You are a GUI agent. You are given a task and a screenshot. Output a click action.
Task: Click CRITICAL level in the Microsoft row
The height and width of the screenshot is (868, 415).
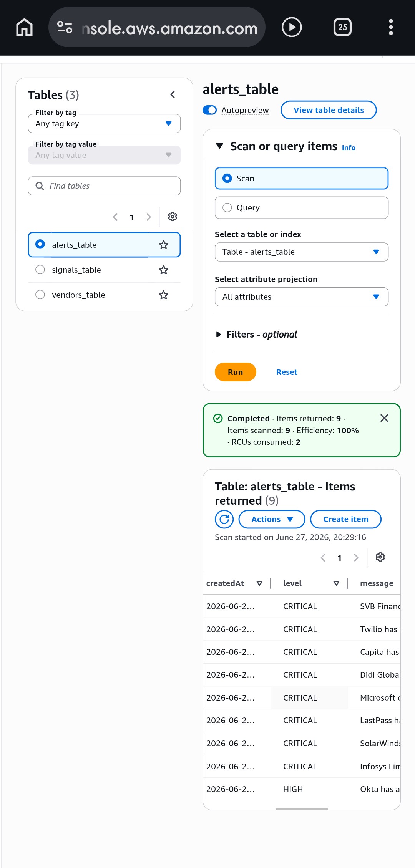coord(300,698)
